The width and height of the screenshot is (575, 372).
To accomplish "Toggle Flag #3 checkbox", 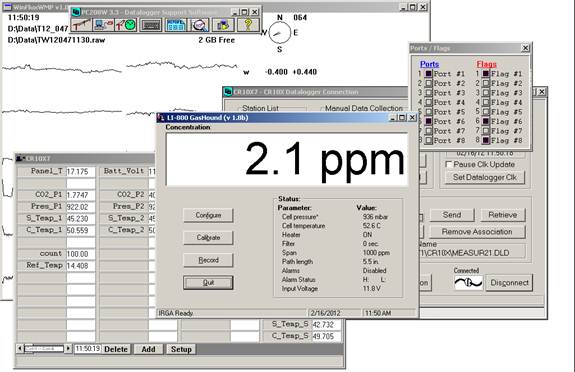I will pyautogui.click(x=486, y=93).
